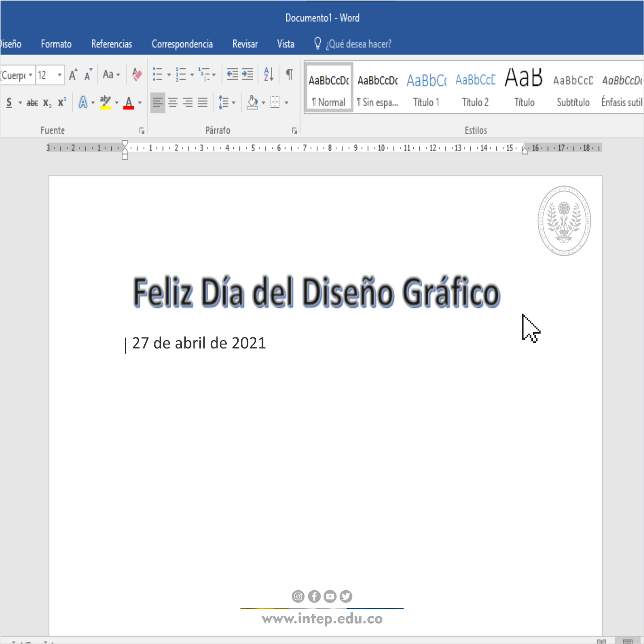The width and height of the screenshot is (644, 644).
Task: Apply the Sin espaciado style
Action: point(378,88)
